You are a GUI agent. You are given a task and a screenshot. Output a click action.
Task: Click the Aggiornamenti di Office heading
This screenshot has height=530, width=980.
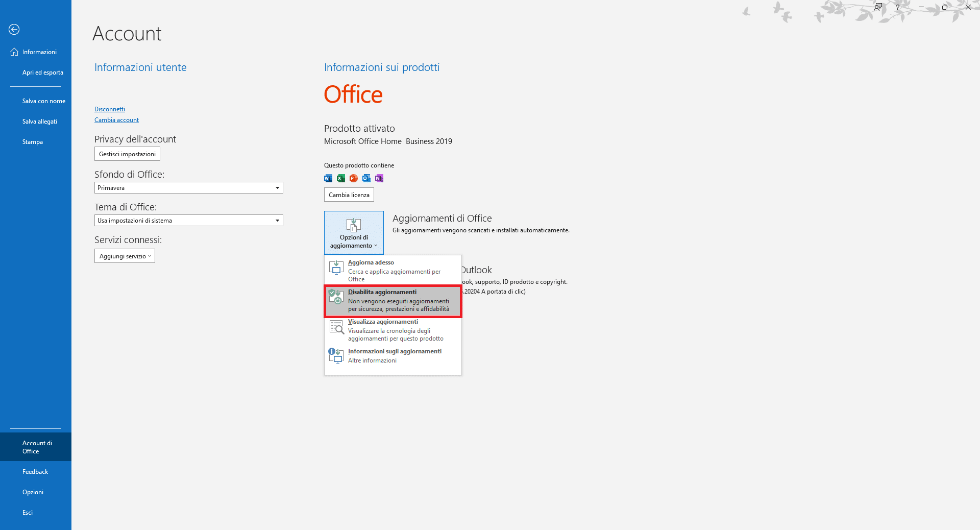click(442, 219)
